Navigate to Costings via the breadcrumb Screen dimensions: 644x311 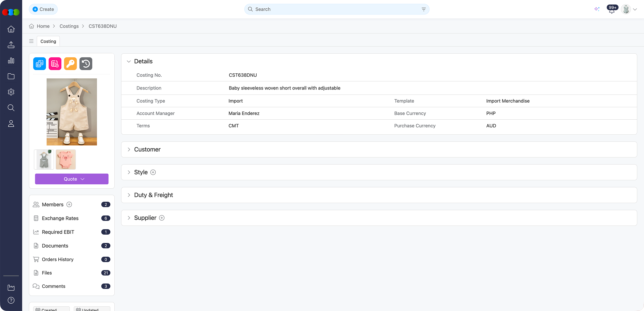click(x=69, y=26)
